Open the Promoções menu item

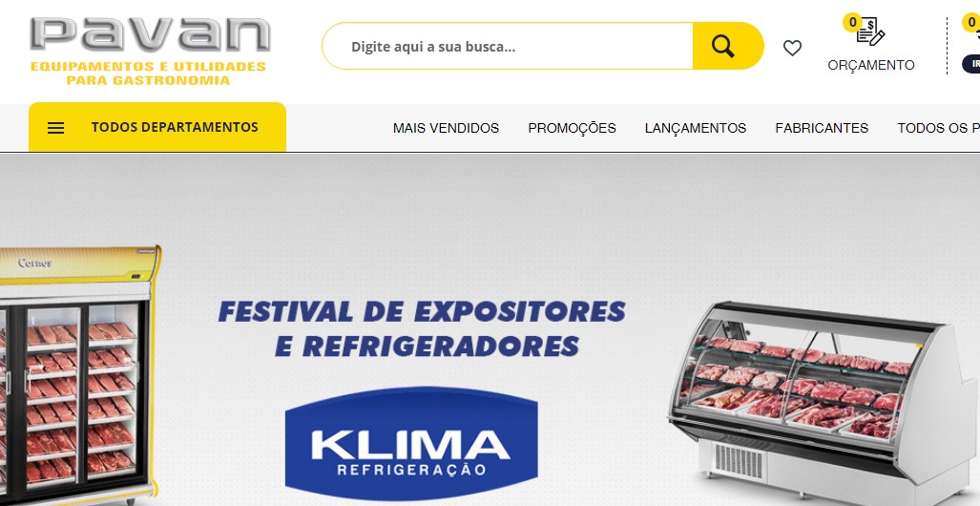[572, 128]
